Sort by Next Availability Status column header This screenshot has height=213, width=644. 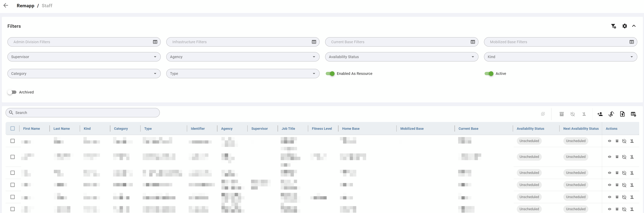[x=581, y=128]
